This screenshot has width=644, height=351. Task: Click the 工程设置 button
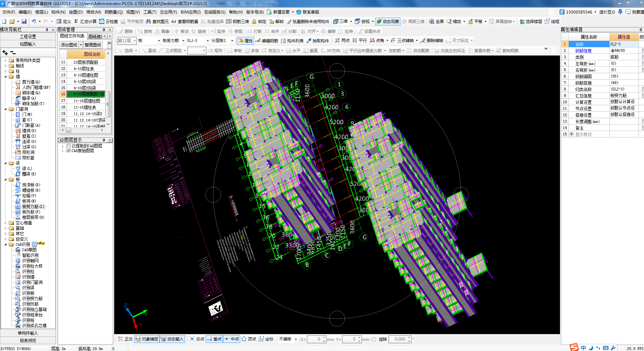28,37
